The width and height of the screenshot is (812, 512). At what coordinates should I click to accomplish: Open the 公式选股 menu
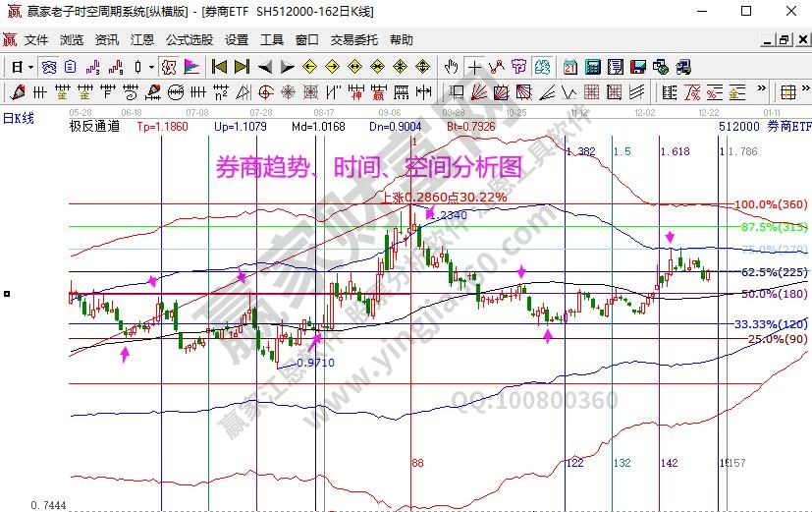click(189, 40)
